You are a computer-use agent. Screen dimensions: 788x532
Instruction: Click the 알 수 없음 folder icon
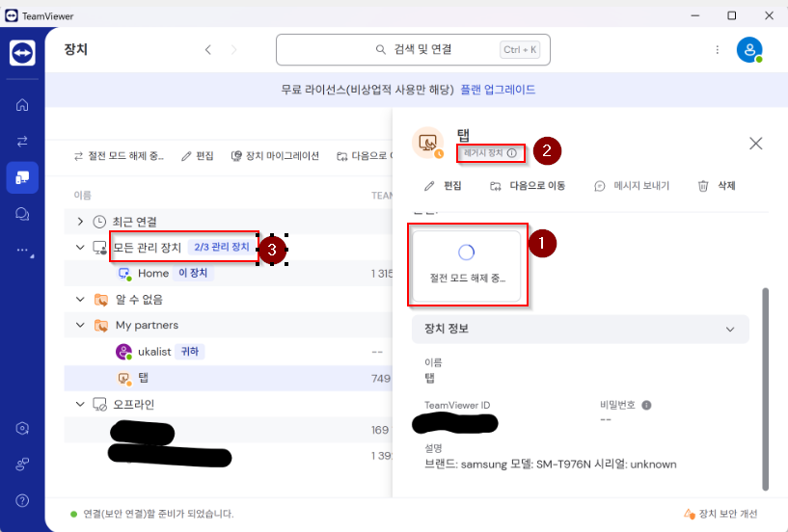pyautogui.click(x=100, y=300)
